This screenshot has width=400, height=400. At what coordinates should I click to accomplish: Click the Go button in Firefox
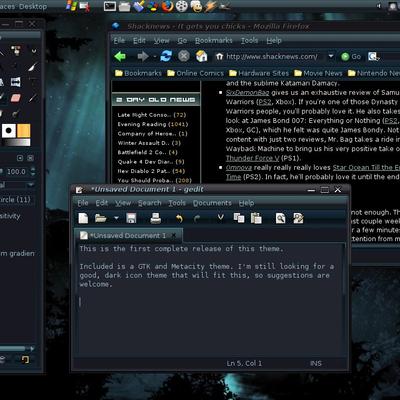click(x=351, y=56)
